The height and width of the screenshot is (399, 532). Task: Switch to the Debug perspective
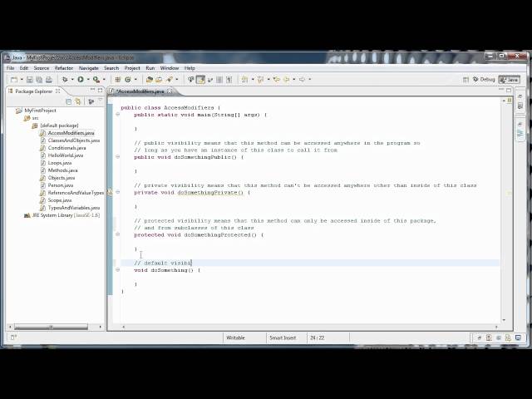tap(484, 80)
